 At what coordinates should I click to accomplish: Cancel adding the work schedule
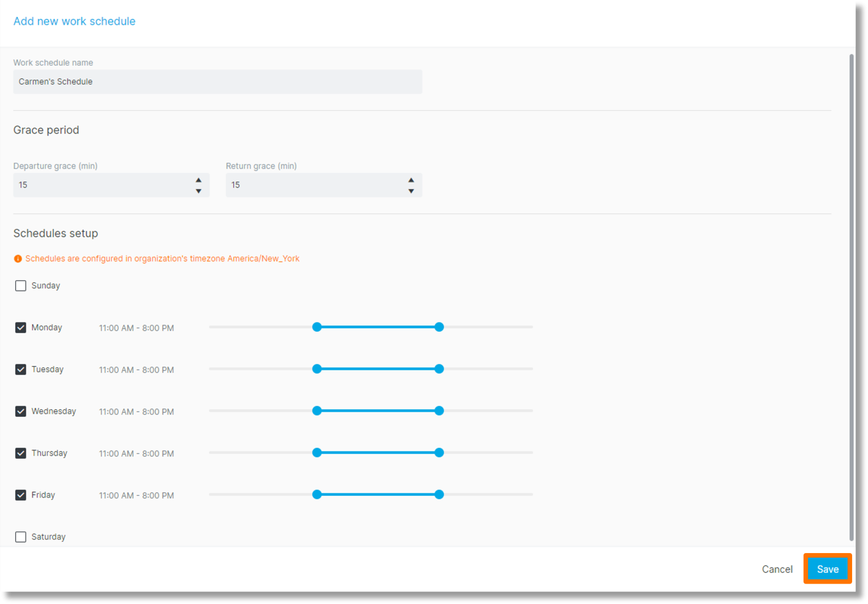[777, 569]
